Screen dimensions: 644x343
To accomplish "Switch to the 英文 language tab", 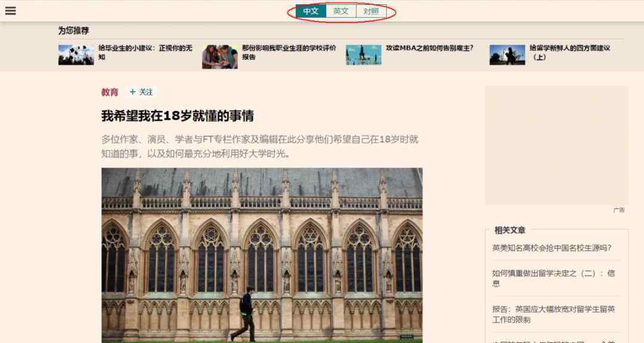I will pyautogui.click(x=341, y=11).
